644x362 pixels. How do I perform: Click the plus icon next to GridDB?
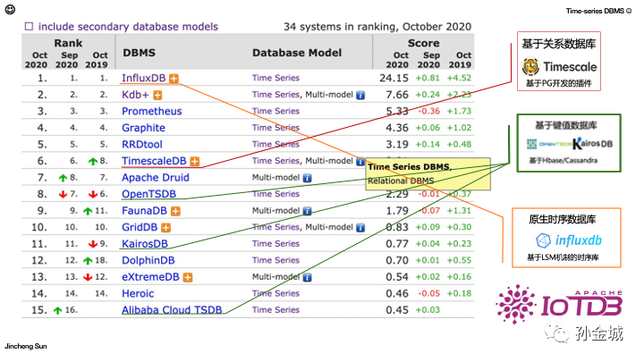click(x=165, y=227)
